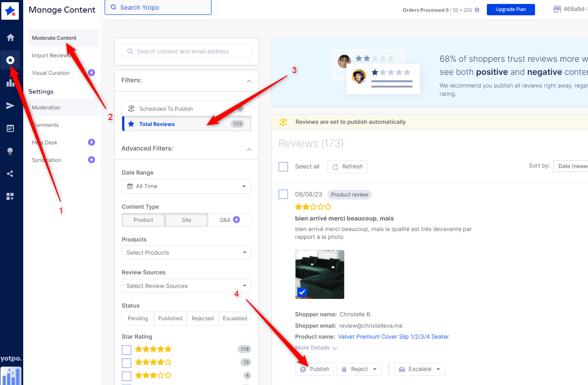Collapse the Filters section chevron
588x385 pixels.
click(249, 81)
